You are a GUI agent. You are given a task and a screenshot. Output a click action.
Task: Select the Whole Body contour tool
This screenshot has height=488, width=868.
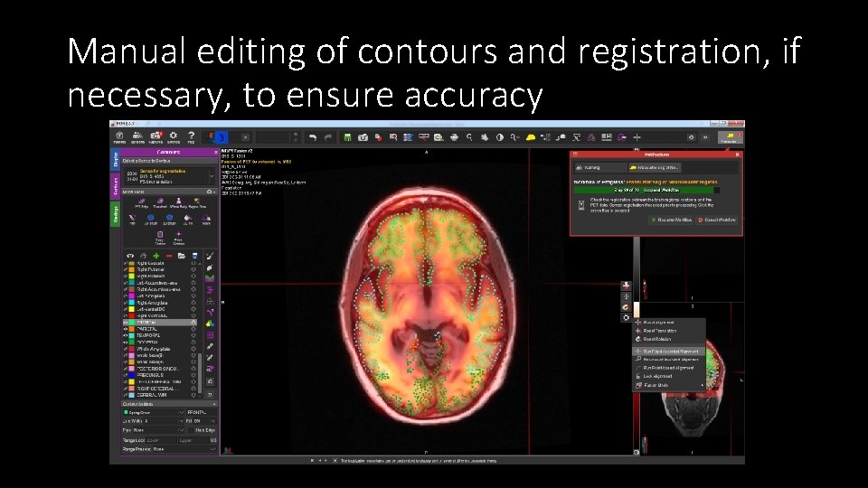[x=178, y=203]
